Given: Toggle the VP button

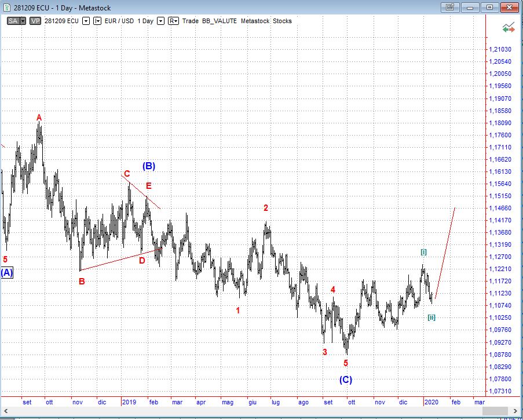Looking at the screenshot, I should point(35,21).
